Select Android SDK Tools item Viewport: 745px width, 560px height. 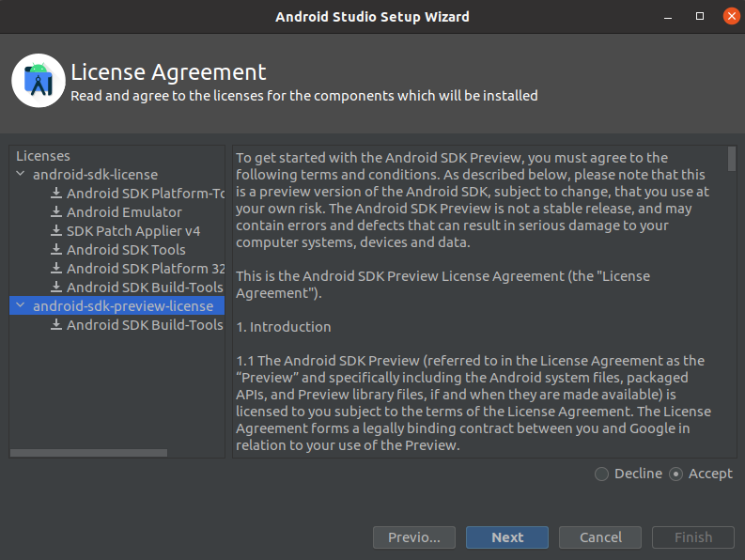pyautogui.click(x=126, y=250)
